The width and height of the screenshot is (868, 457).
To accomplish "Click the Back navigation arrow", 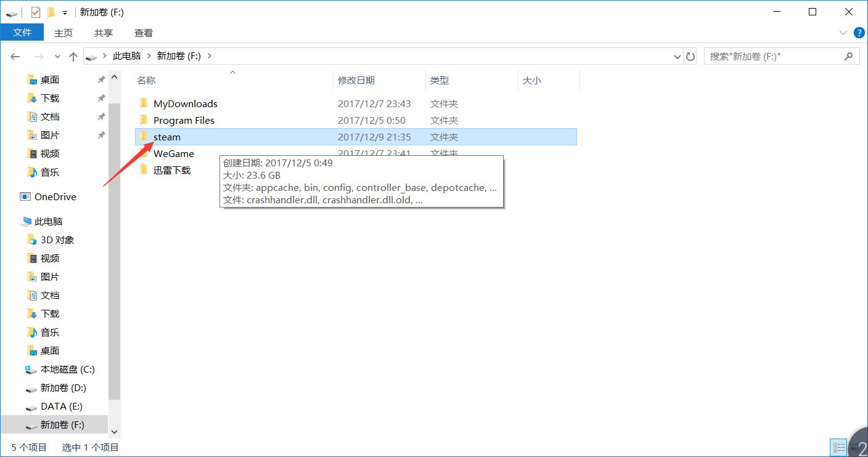I will pos(15,56).
